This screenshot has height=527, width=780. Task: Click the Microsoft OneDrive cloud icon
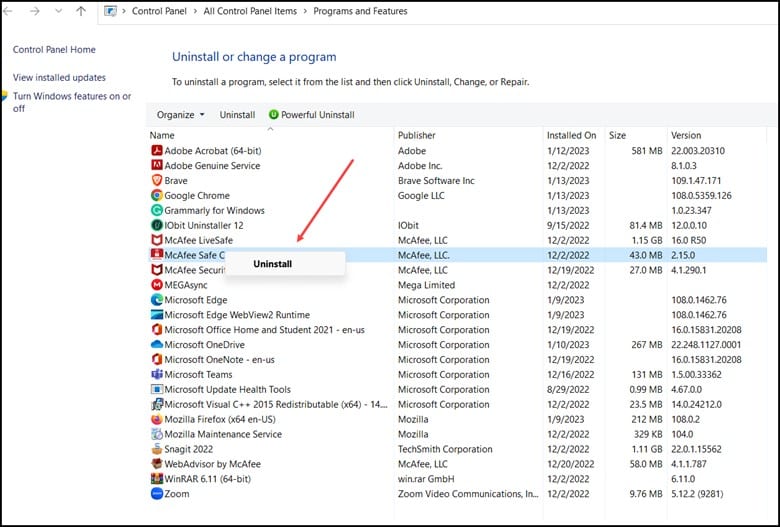pyautogui.click(x=157, y=344)
